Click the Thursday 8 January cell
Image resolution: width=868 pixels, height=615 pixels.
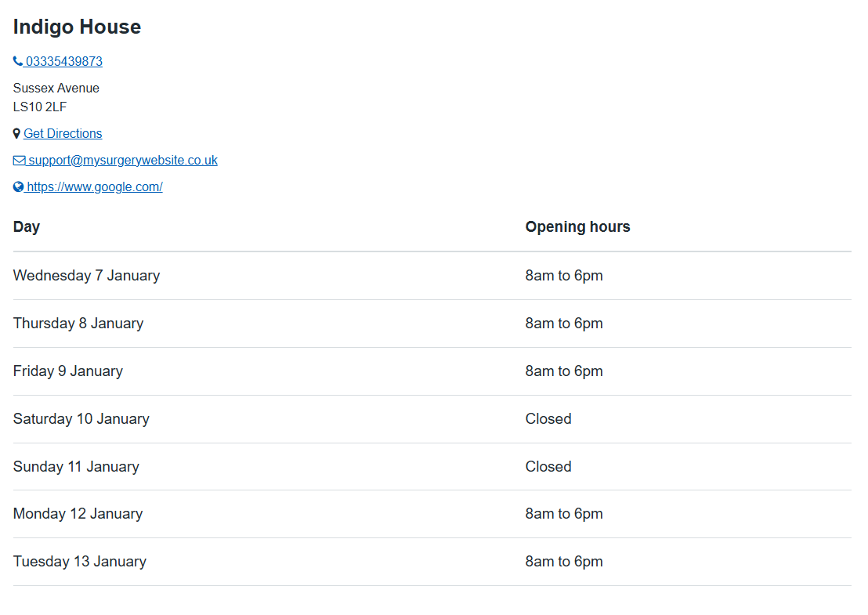[x=78, y=324]
